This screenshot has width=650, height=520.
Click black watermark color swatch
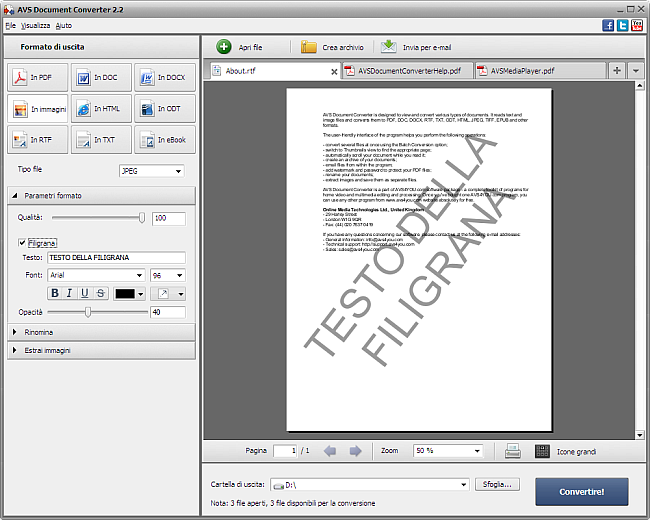[x=125, y=294]
